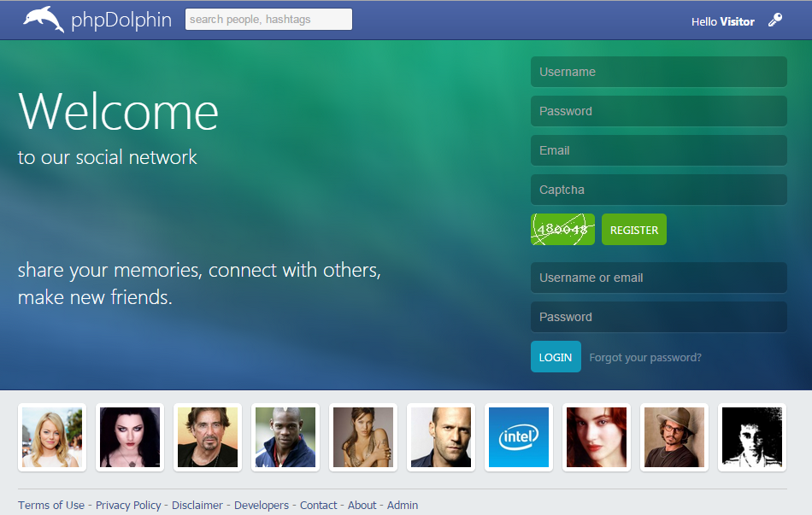
Task: Open the Forgot your password link
Action: click(x=645, y=358)
